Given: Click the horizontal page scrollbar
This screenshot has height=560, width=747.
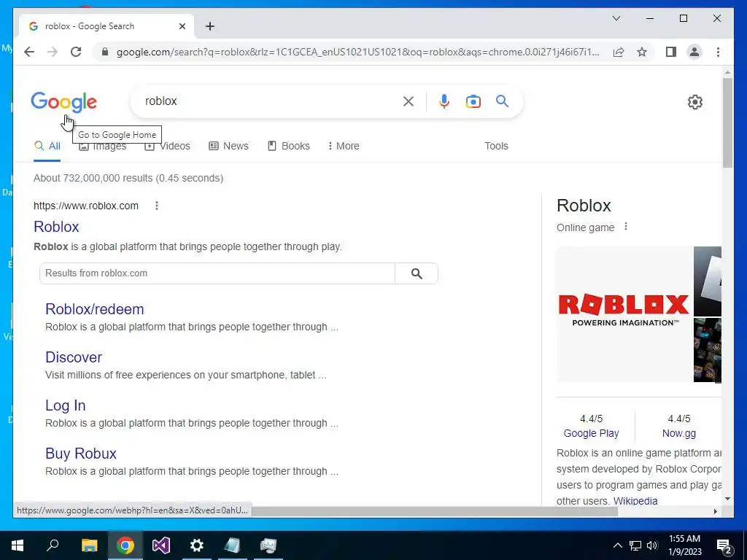Looking at the screenshot, I should (435, 511).
